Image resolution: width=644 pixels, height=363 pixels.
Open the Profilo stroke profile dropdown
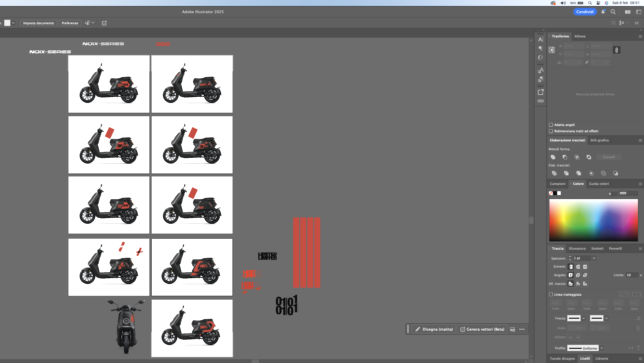[601, 348]
